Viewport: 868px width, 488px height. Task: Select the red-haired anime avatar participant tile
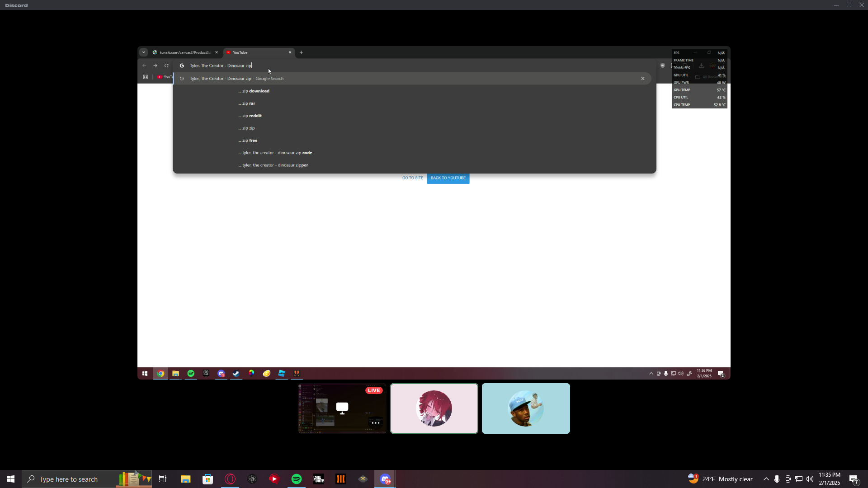tap(434, 408)
